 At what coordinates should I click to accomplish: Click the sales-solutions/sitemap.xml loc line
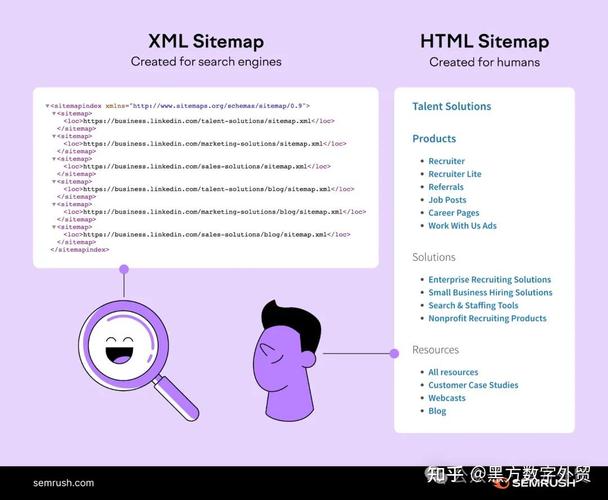197,166
